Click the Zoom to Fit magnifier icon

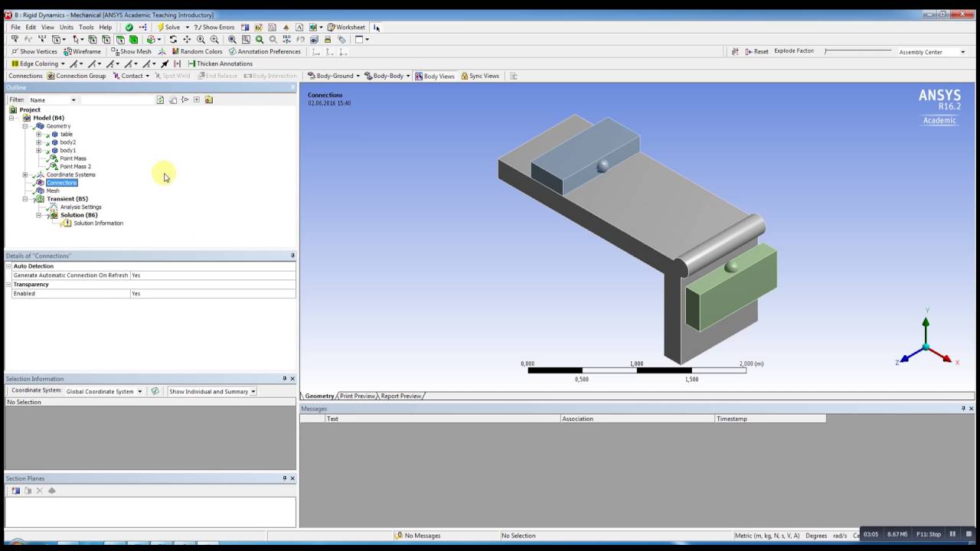coord(232,40)
